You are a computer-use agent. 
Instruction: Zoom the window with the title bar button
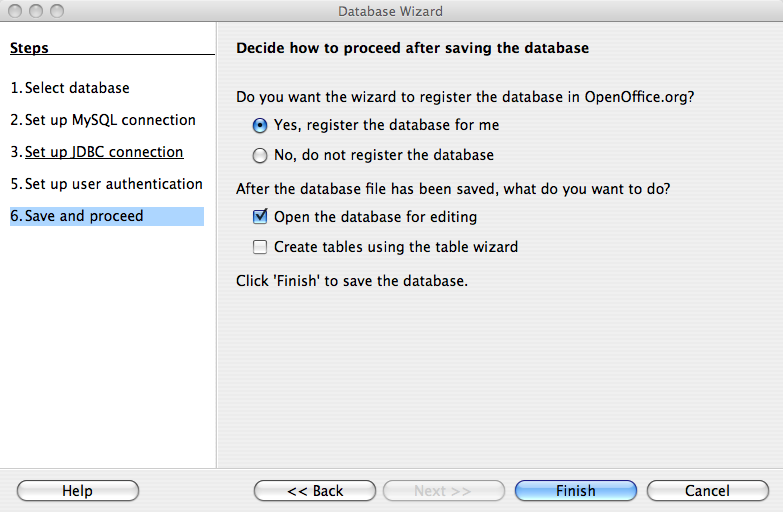56,11
